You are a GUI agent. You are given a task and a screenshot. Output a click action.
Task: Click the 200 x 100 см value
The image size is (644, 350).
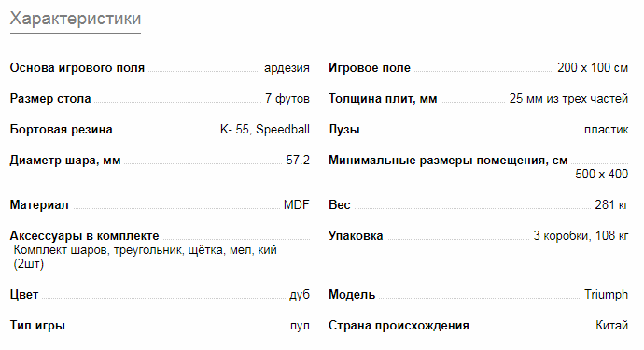click(x=593, y=68)
